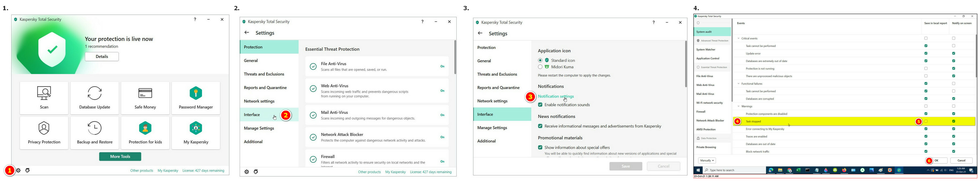Uncheck Show information about special offers
This screenshot has height=181, width=980.
pos(540,147)
